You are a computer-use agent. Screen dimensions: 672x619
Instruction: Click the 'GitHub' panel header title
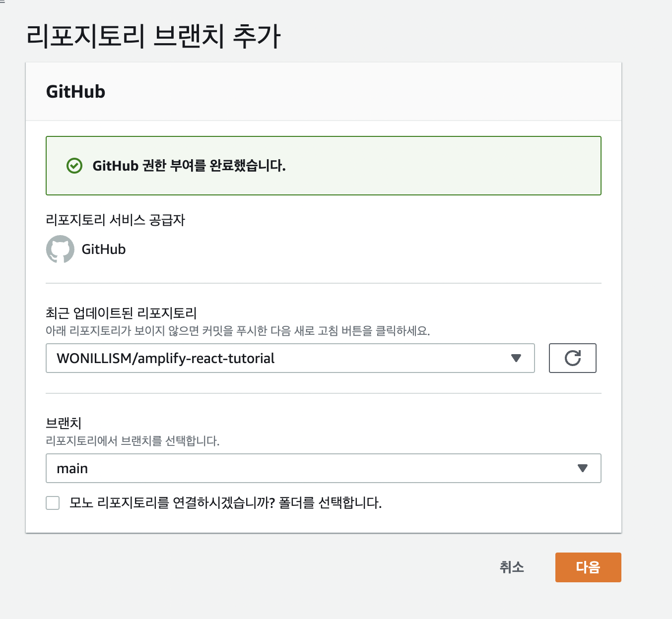point(75,92)
